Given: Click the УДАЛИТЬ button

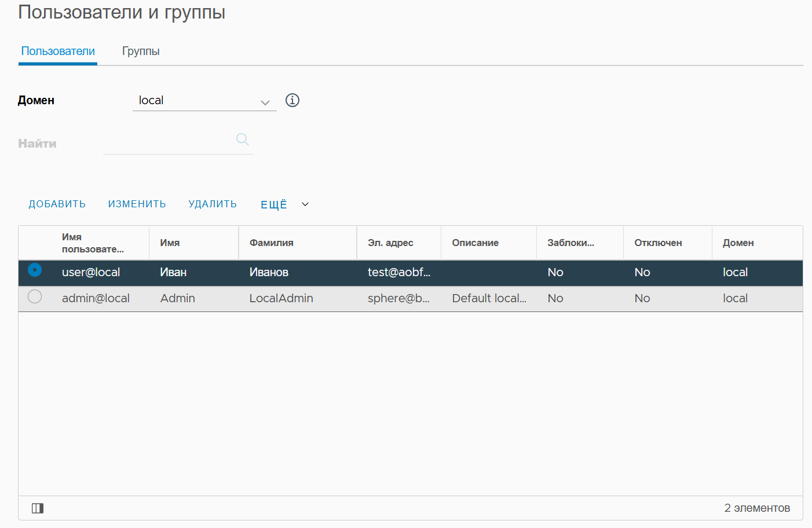Looking at the screenshot, I should [x=213, y=204].
